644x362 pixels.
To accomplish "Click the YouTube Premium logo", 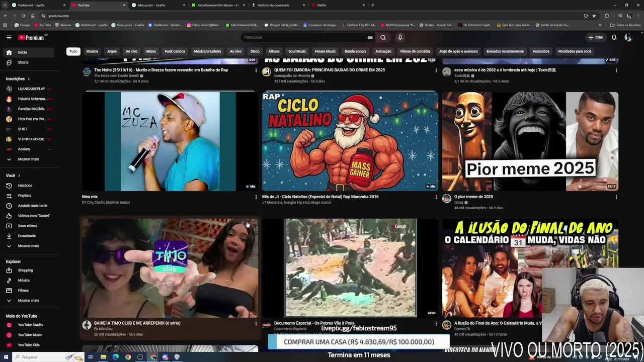I will click(x=32, y=37).
